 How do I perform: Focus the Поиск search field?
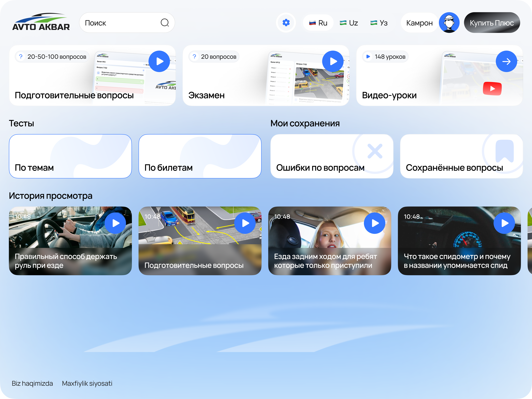coord(127,23)
